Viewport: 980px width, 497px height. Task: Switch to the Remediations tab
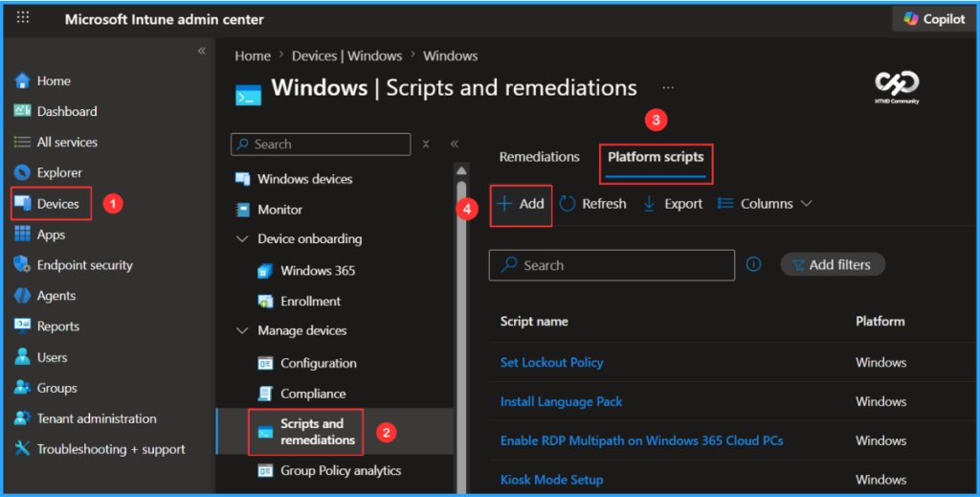click(540, 157)
